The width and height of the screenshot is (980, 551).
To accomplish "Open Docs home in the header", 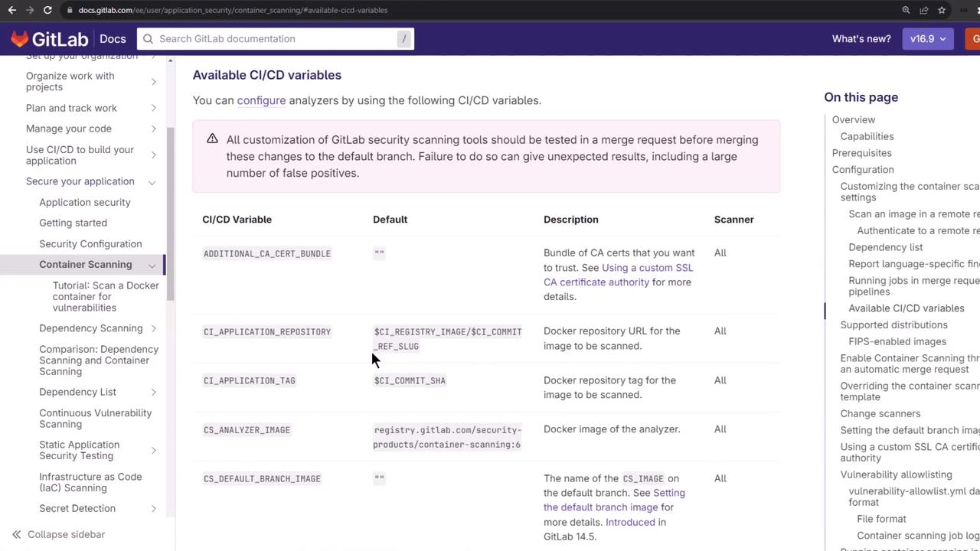I will point(113,39).
